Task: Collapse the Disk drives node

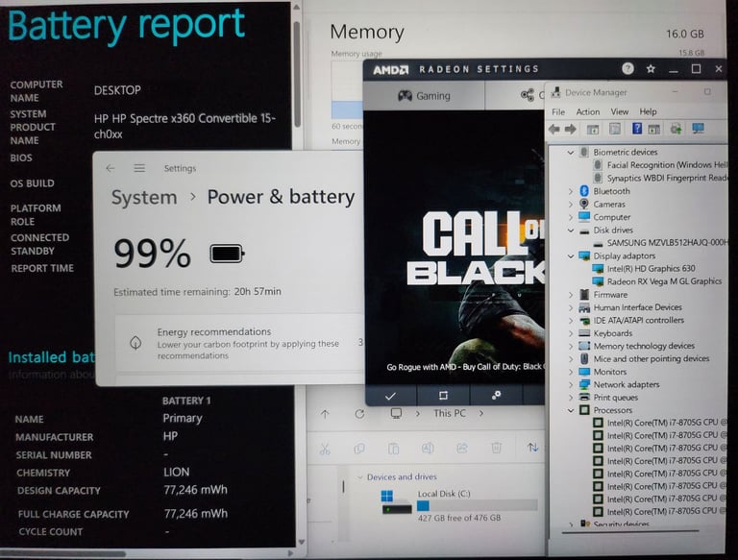Action: pyautogui.click(x=571, y=231)
